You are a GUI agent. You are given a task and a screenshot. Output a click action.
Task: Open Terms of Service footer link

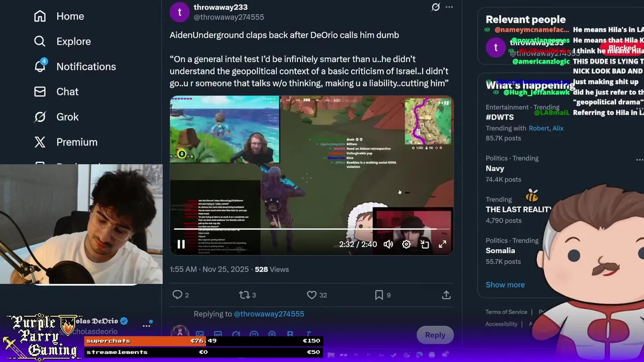pyautogui.click(x=506, y=312)
